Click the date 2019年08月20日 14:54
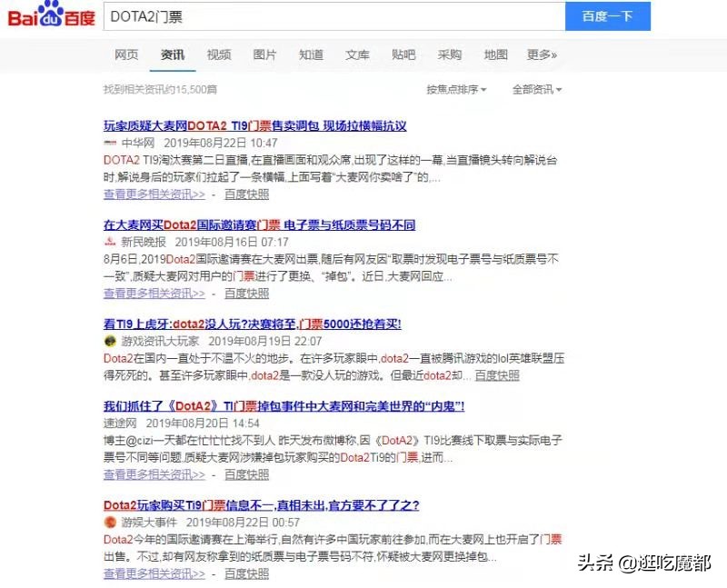Image resolution: width=727 pixels, height=588 pixels. pos(203,423)
